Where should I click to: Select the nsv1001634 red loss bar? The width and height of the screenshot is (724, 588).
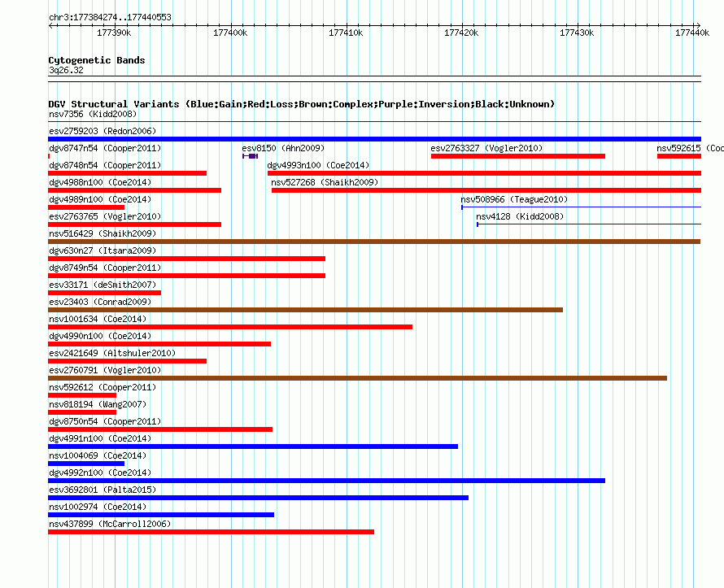230,327
